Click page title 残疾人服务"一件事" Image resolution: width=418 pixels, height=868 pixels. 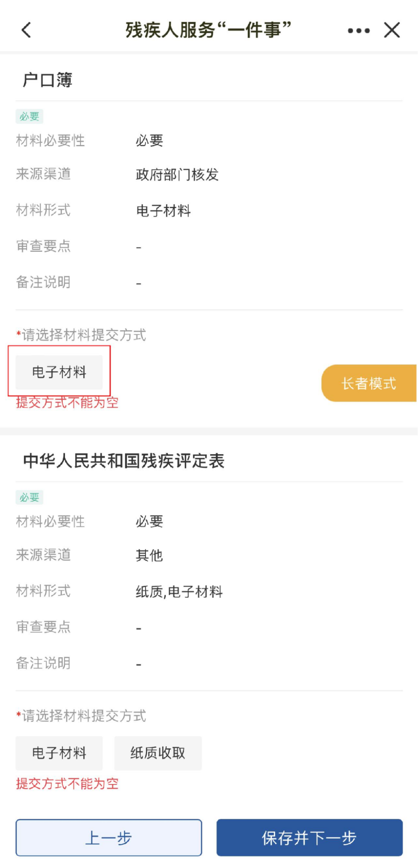tap(208, 30)
